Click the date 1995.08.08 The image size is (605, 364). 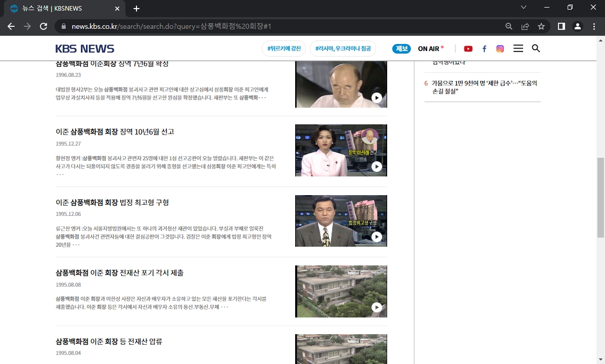(68, 285)
